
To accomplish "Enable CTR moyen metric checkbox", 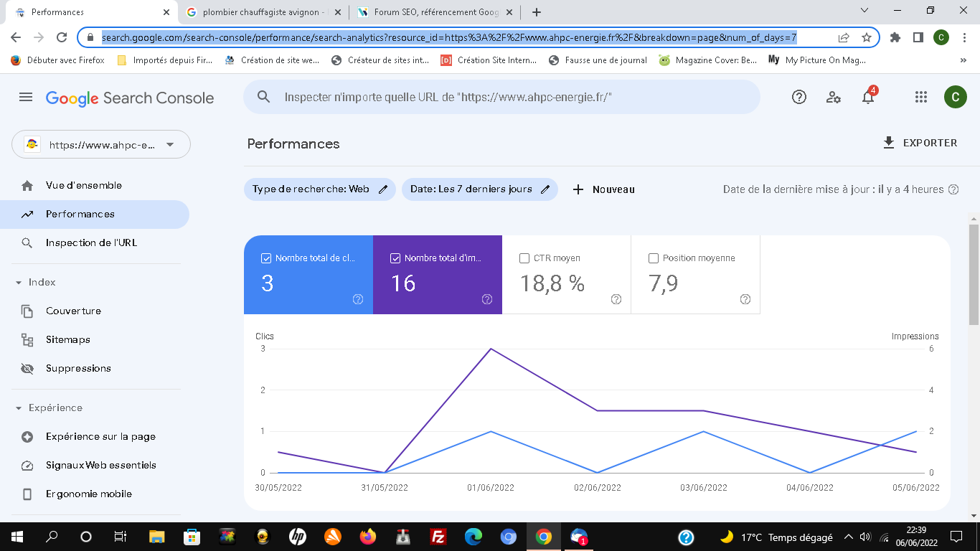I will [x=524, y=258].
